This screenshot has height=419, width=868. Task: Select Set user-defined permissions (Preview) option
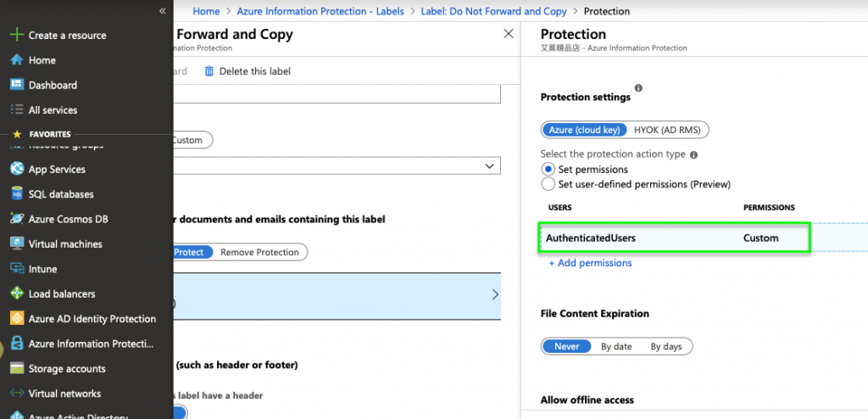coord(548,184)
